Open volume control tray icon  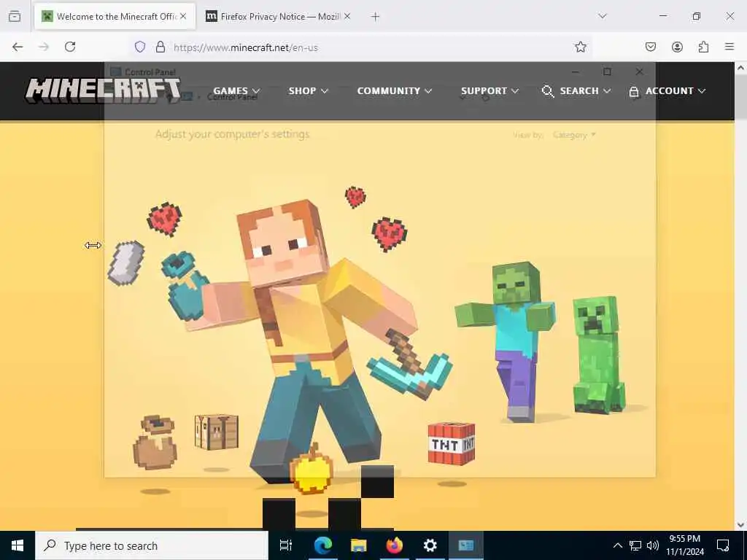click(x=653, y=545)
